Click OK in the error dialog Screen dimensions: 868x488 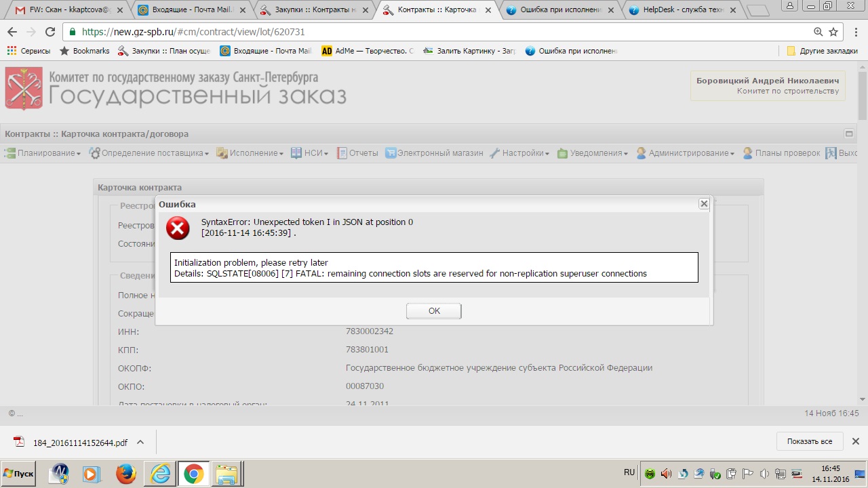pos(434,311)
